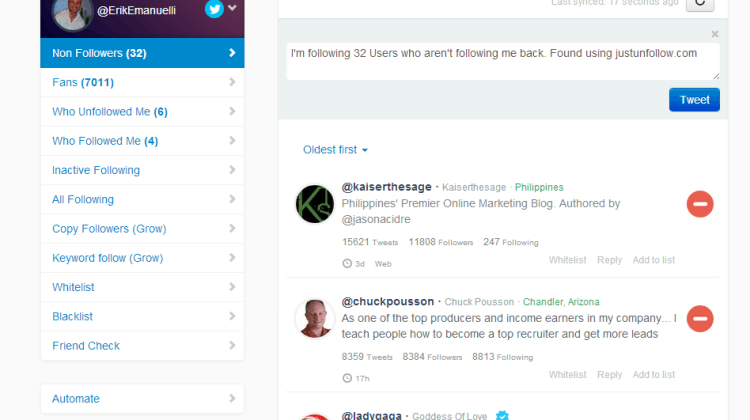Screen dimensions: 750x420
Task: Open the Oldest first sort dropdown
Action: (335, 150)
